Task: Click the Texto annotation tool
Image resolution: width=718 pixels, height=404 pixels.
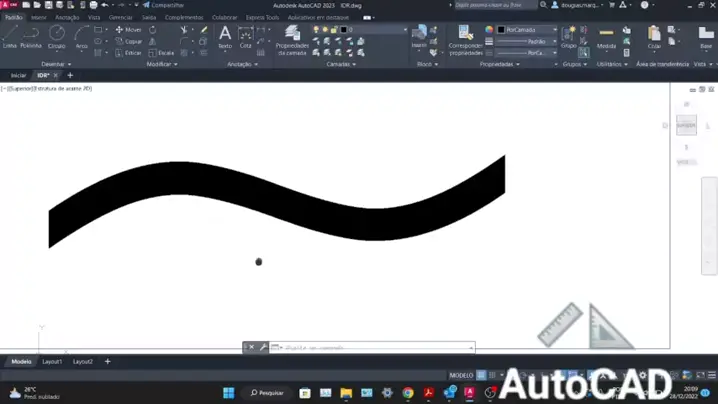Action: pos(225,38)
